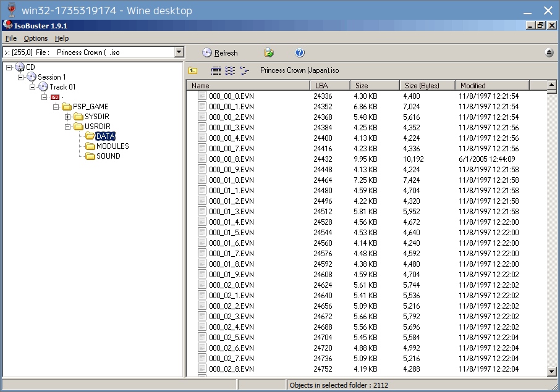Screen dimensions: 560x392
Task: Open help via the blue question mark icon
Action: point(300,53)
